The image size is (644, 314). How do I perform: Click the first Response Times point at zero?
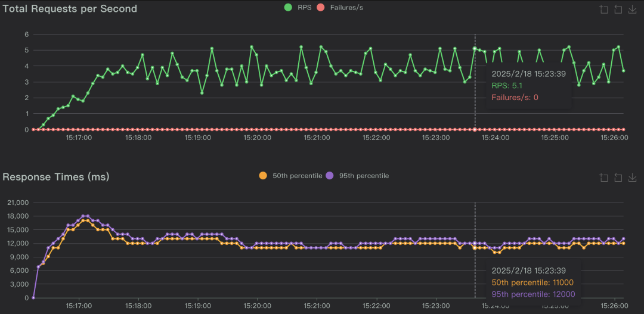point(33,297)
